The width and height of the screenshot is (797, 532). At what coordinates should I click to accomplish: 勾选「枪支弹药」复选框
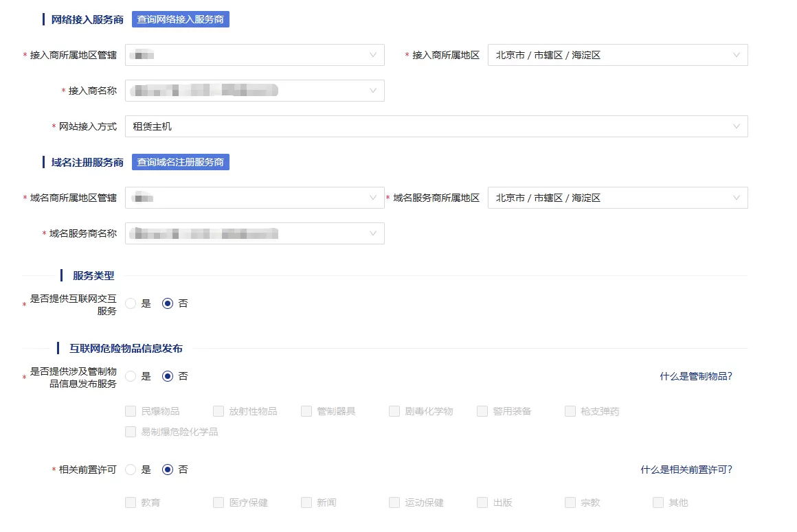tap(570, 410)
